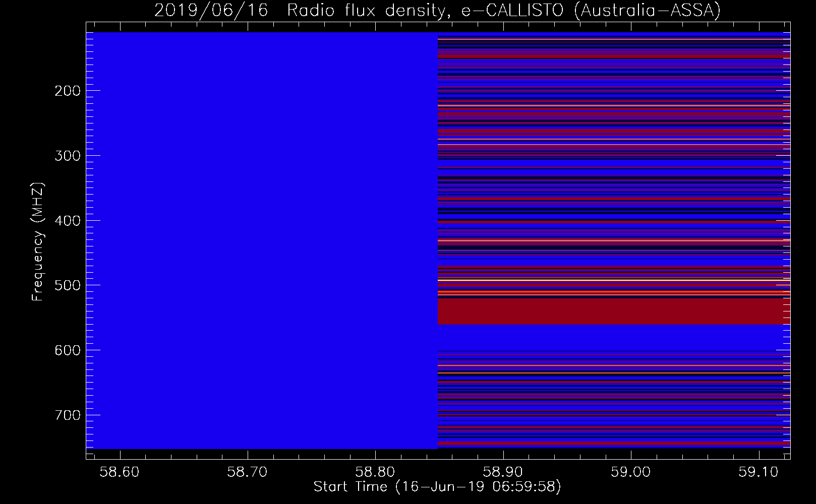Click the wide blue band above 600 MHz on the right
Screen dimensions: 816x504
614,337
